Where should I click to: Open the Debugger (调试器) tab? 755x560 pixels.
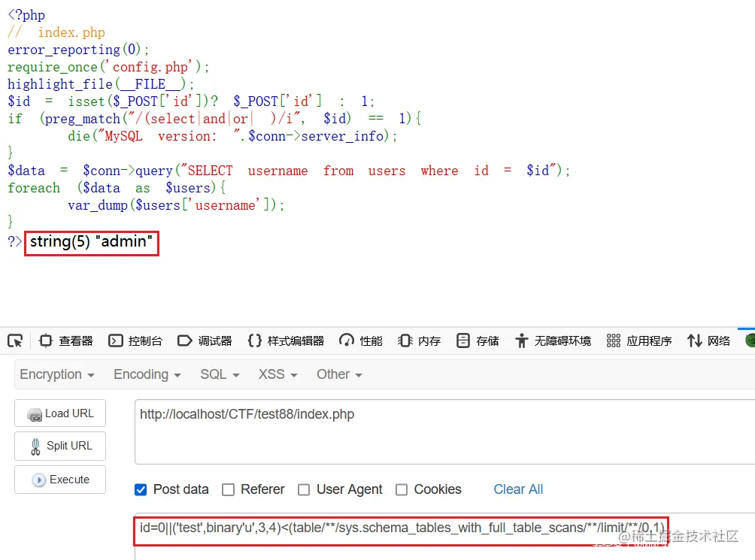pos(205,341)
